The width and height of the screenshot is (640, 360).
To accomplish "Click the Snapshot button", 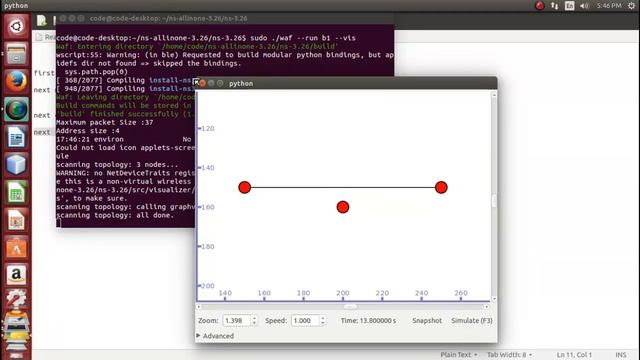I will point(427,320).
